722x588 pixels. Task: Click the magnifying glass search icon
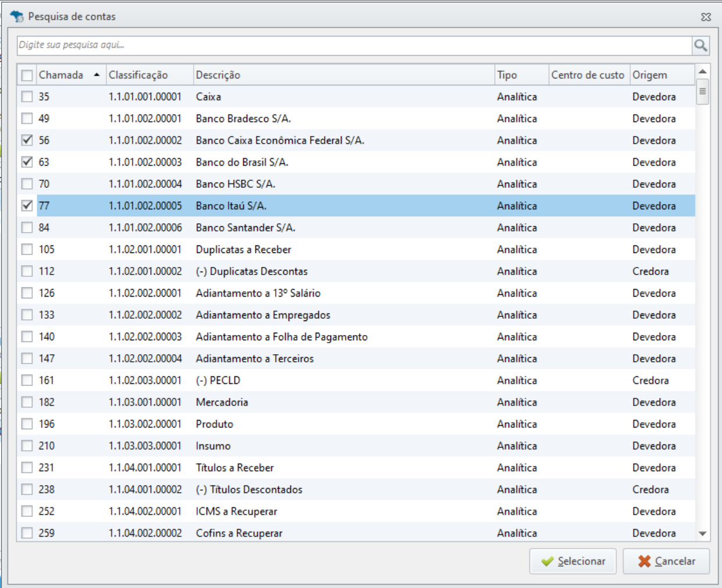700,45
